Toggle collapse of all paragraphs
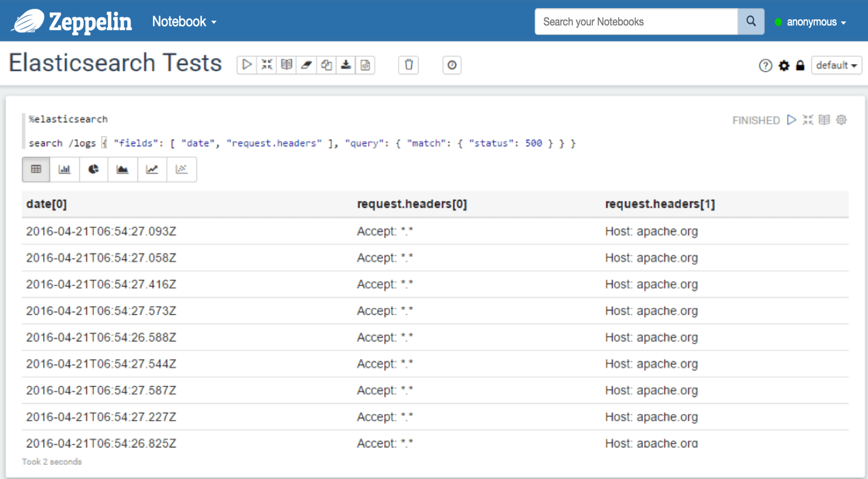 coord(267,64)
